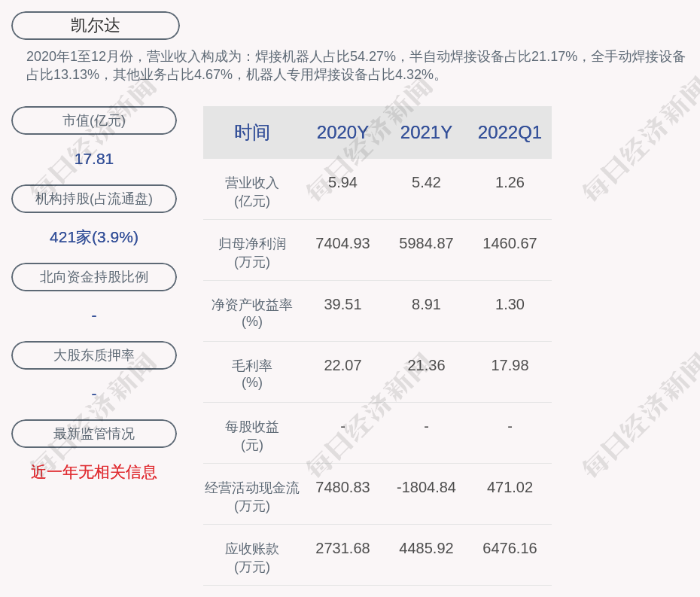This screenshot has width=700, height=597.
Task: Click gross margin value 17.98
Action: (510, 365)
